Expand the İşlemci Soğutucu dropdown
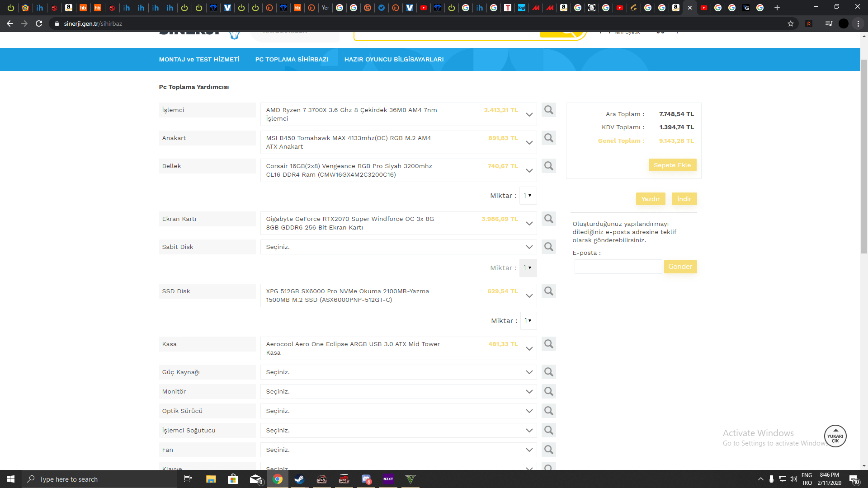Image resolution: width=868 pixels, height=488 pixels. point(398,430)
